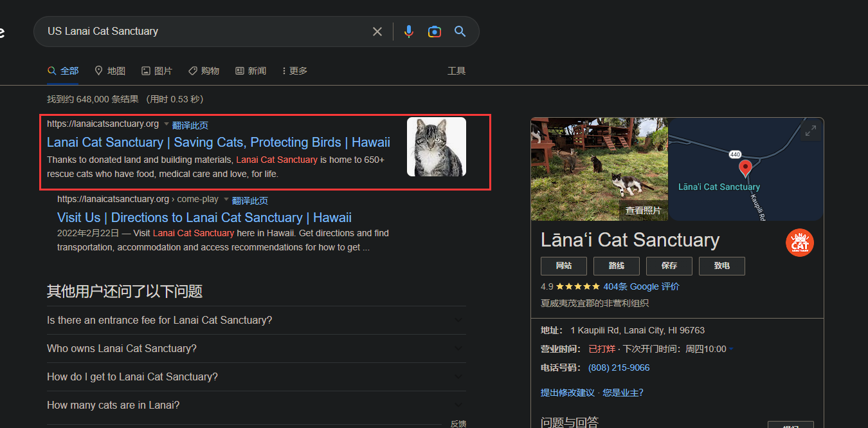Click the 致电 call button
868x428 pixels.
tap(722, 266)
